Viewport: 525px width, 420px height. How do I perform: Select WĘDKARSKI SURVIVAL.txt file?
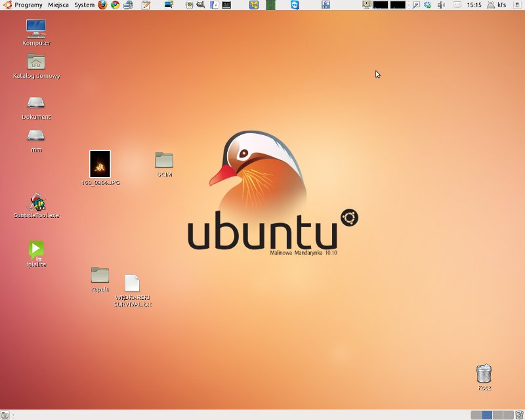(x=133, y=291)
